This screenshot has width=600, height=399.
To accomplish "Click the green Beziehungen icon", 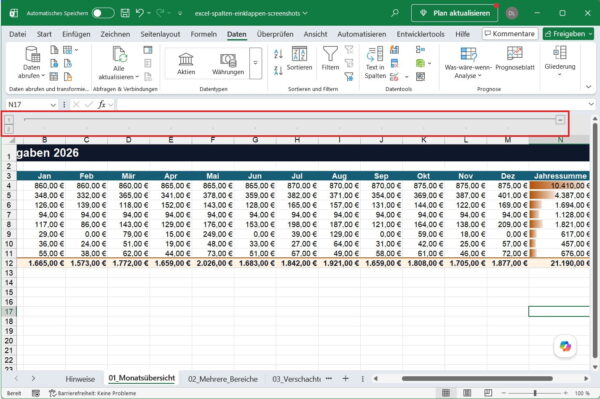I will [420, 63].
